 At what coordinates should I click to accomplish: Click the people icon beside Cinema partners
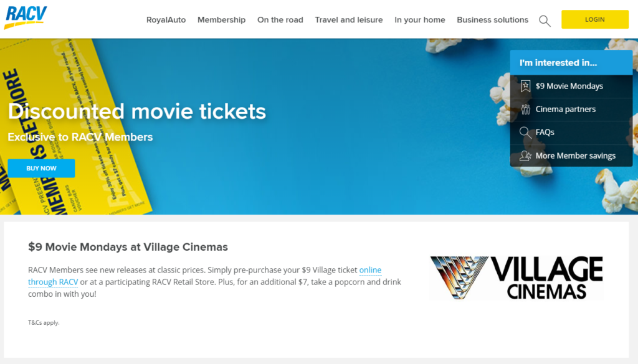point(525,110)
